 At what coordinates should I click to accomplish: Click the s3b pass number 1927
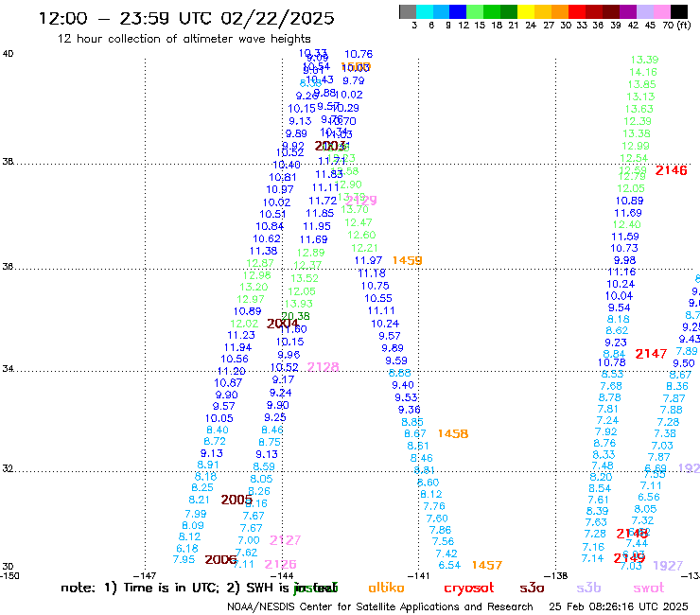[668, 566]
